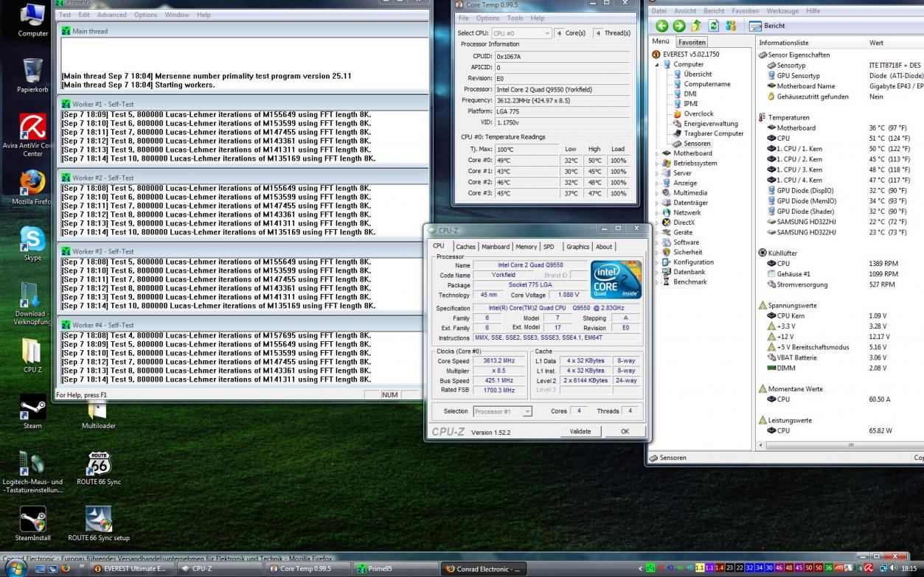Open Mozilla Firefox desktop shortcut

coord(32,188)
